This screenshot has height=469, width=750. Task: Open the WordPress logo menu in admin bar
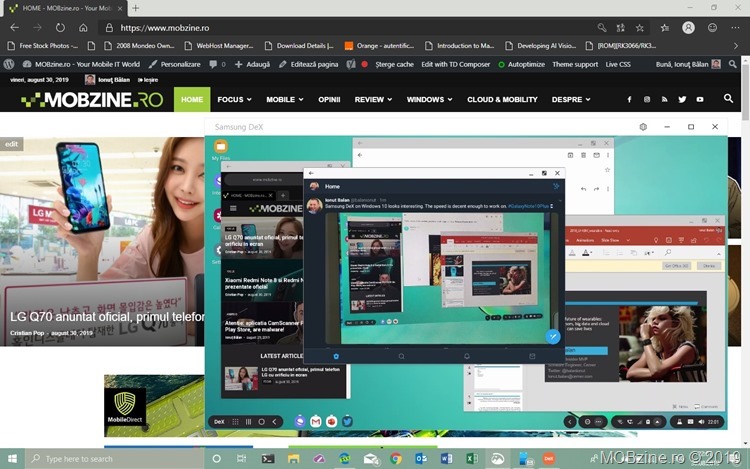click(9, 64)
